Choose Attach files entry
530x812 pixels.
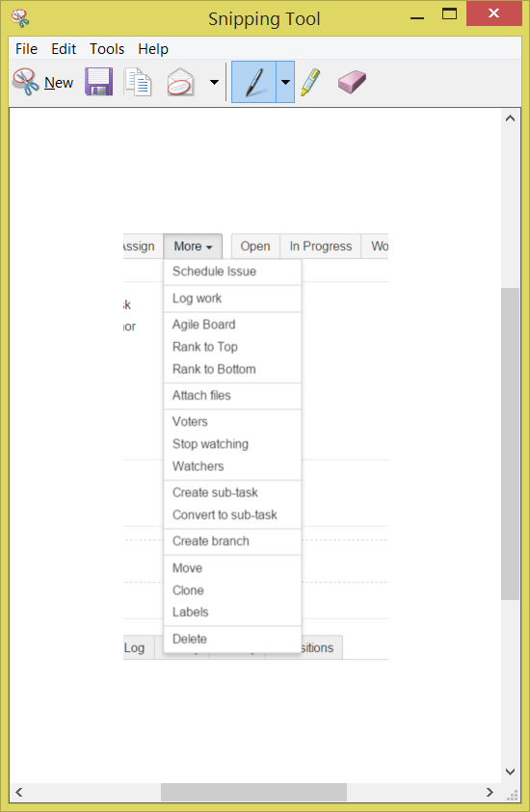232,396
